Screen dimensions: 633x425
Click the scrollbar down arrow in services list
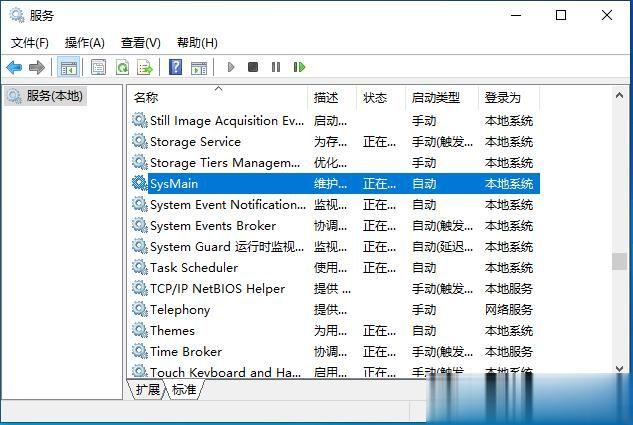click(x=619, y=368)
